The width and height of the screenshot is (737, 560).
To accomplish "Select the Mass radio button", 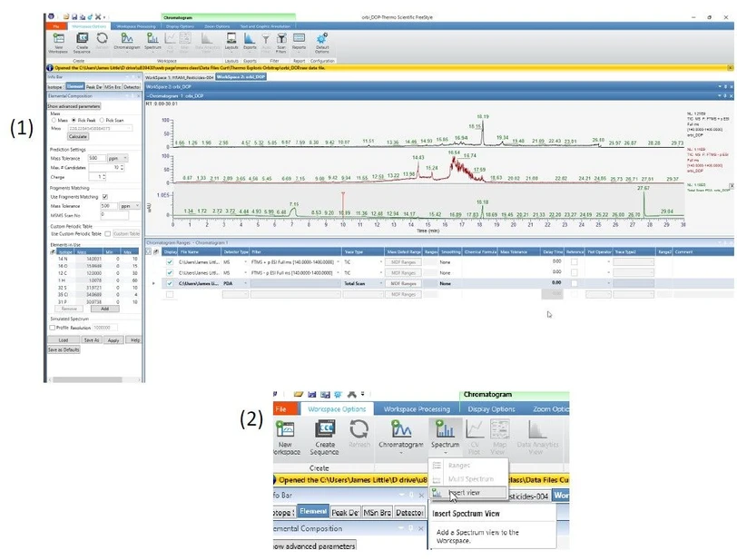I will pos(54,121).
